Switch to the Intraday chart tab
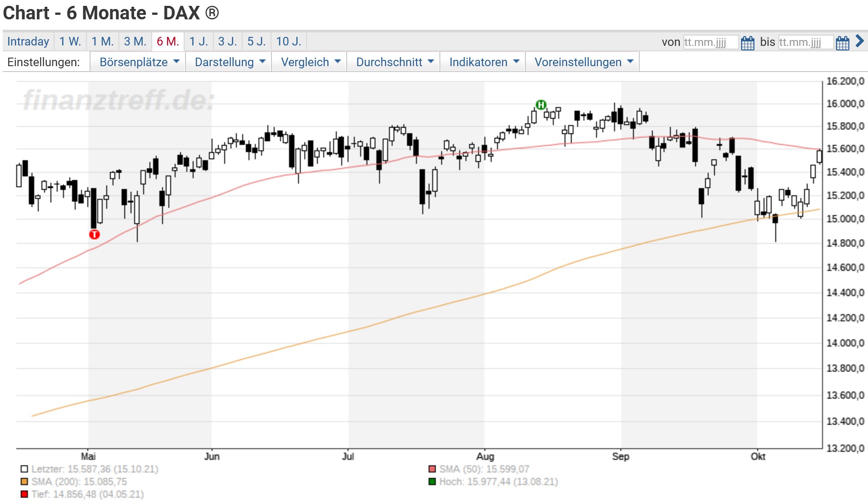Image resolution: width=868 pixels, height=504 pixels. (28, 41)
